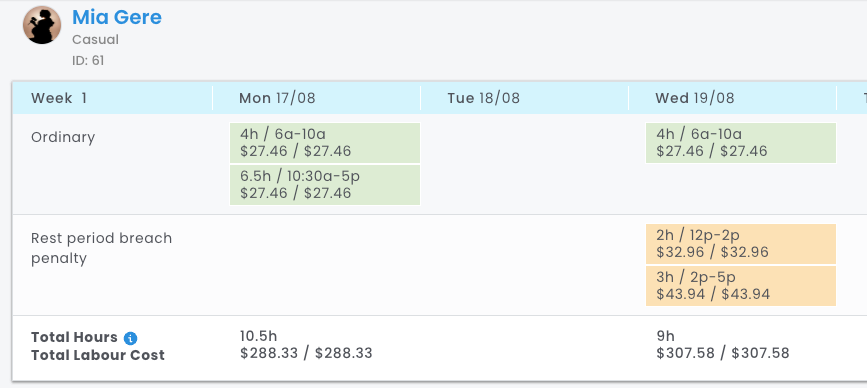This screenshot has height=388, width=867.
Task: Click the Ordinary row label
Action: point(63,137)
